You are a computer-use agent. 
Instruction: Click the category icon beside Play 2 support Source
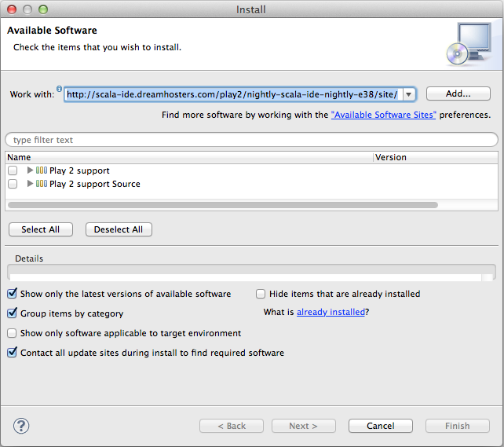(x=42, y=184)
